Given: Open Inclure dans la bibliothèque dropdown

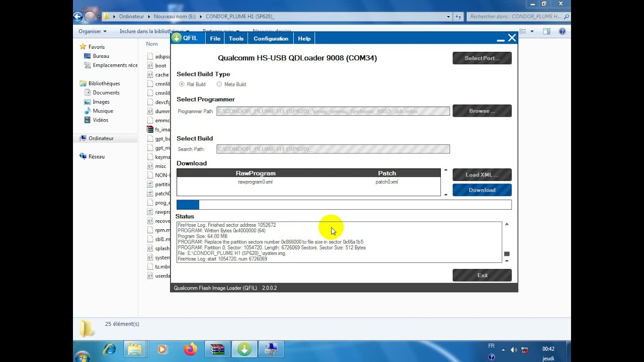Looking at the screenshot, I should click(x=151, y=31).
